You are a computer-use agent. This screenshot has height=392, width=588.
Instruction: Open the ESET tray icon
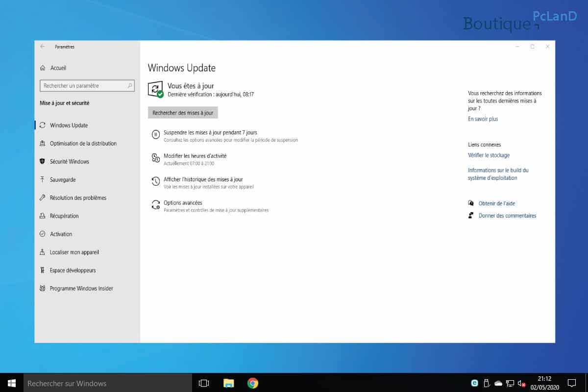coord(474,383)
